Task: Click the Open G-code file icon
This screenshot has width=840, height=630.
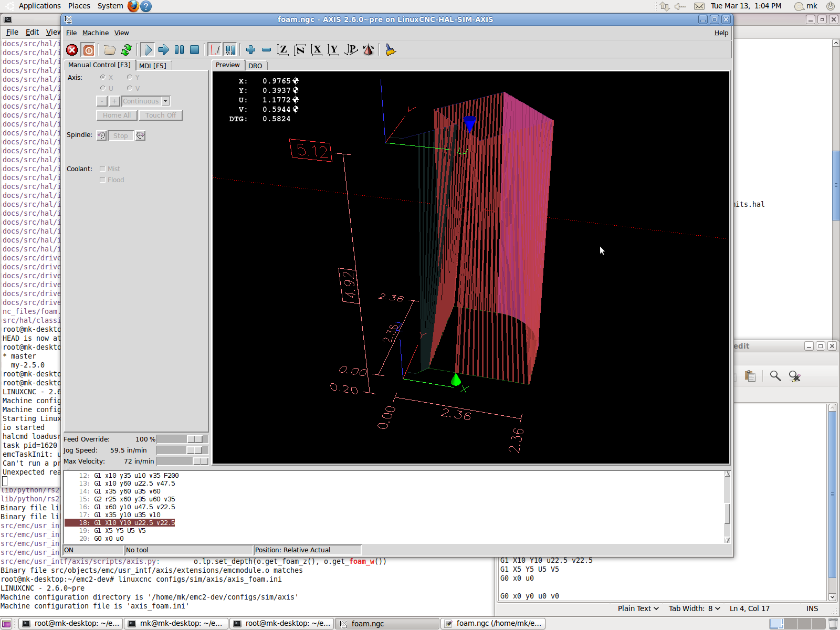Action: point(109,50)
